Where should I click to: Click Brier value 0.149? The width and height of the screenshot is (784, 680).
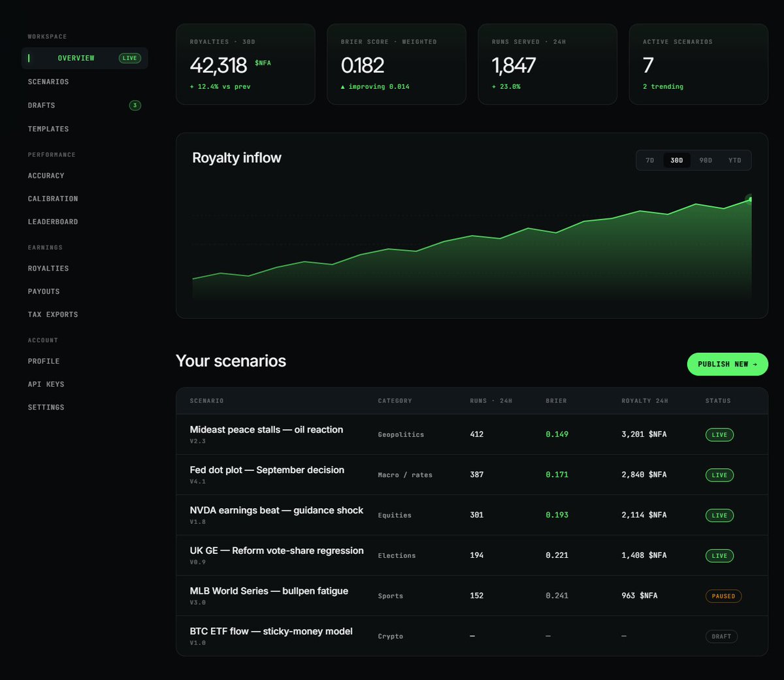tap(557, 434)
